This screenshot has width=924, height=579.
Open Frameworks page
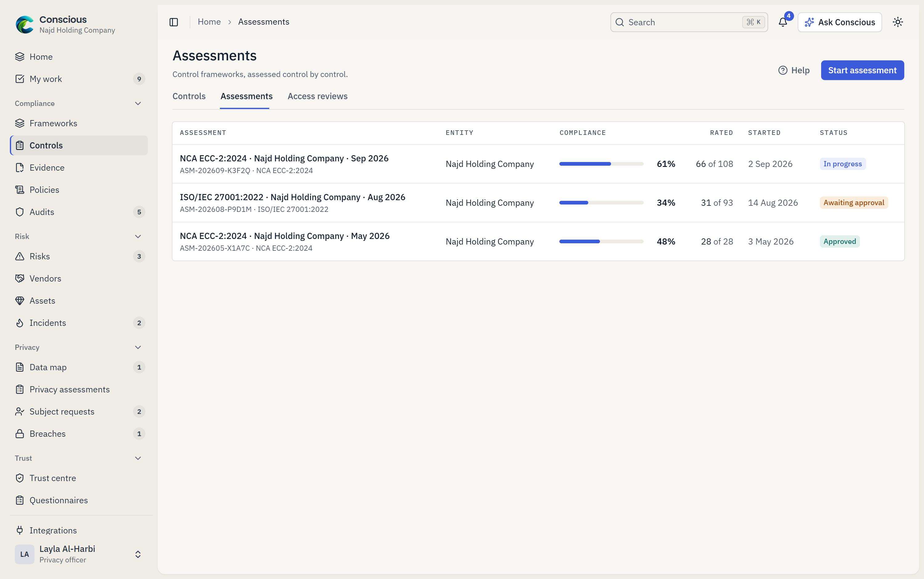click(79, 123)
